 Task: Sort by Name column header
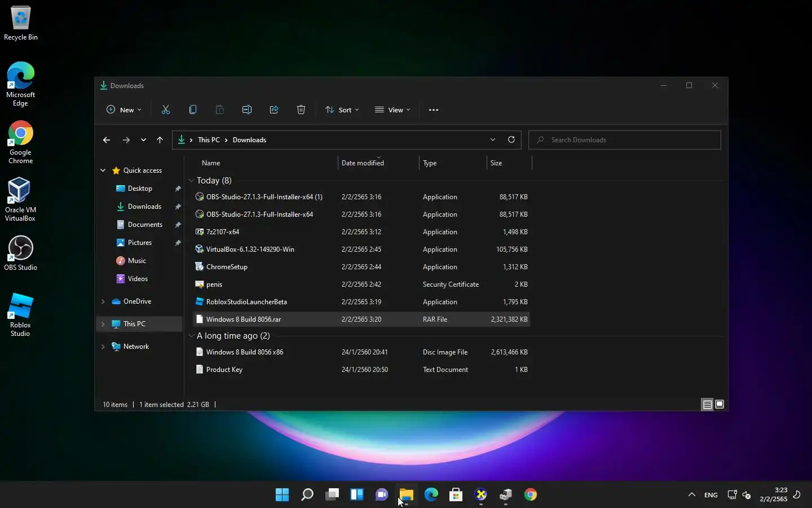click(x=211, y=163)
